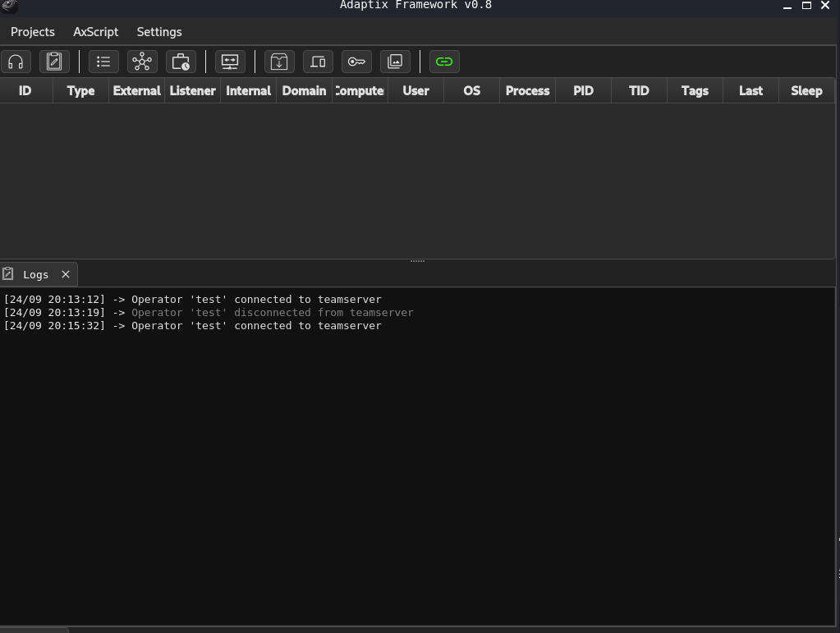
Task: Show sessions table list view icon
Action: pos(103,62)
